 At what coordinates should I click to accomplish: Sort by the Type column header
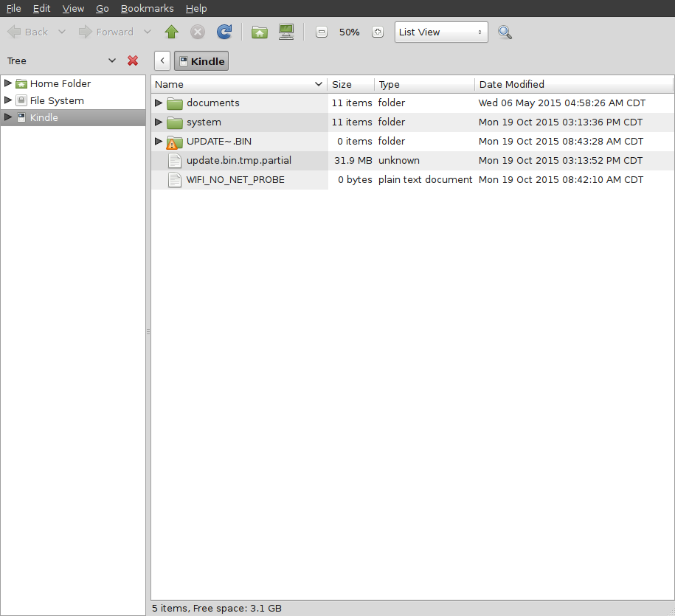coord(424,84)
